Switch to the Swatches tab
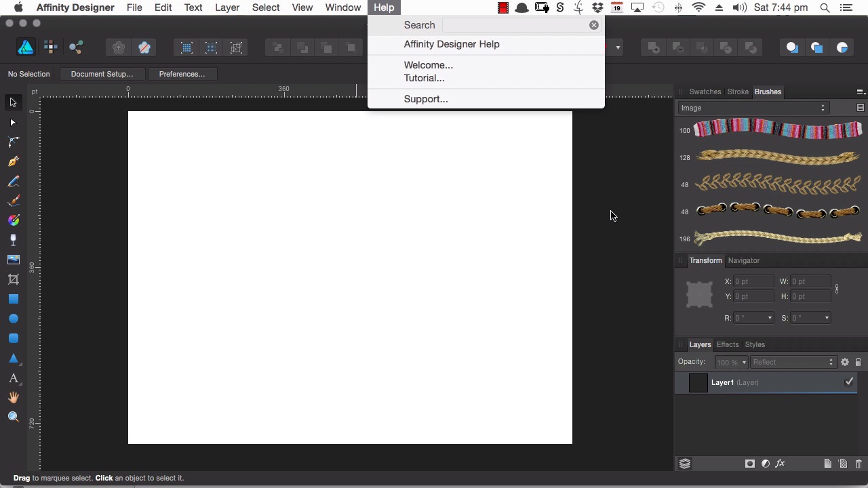Viewport: 868px width, 488px height. pyautogui.click(x=705, y=91)
